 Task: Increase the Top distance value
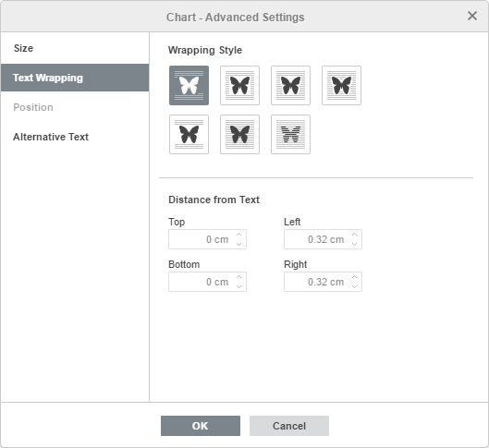(238, 235)
